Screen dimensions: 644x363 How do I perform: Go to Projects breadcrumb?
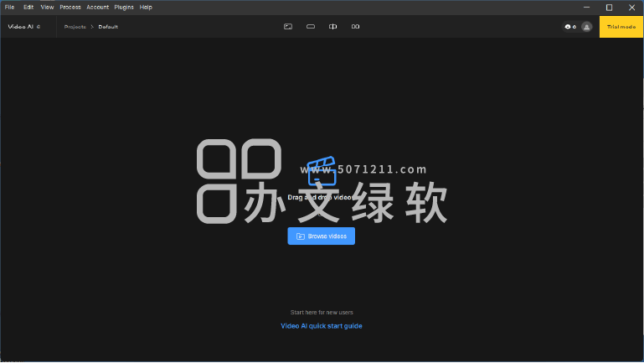click(75, 27)
